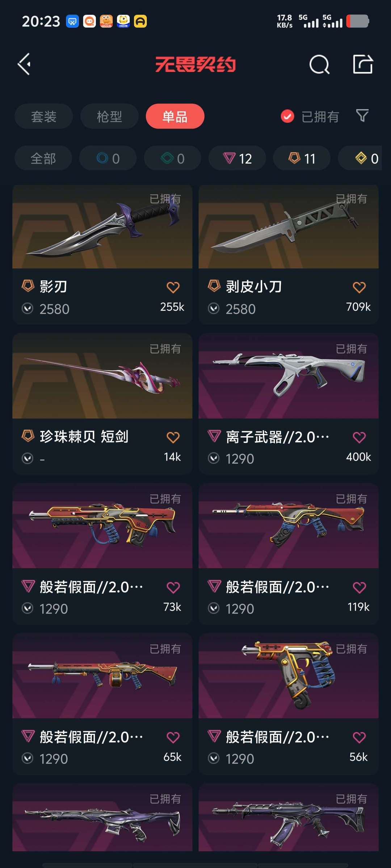The image size is (391, 868).
Task: Filter by orange tier showing 11
Action: (x=302, y=158)
